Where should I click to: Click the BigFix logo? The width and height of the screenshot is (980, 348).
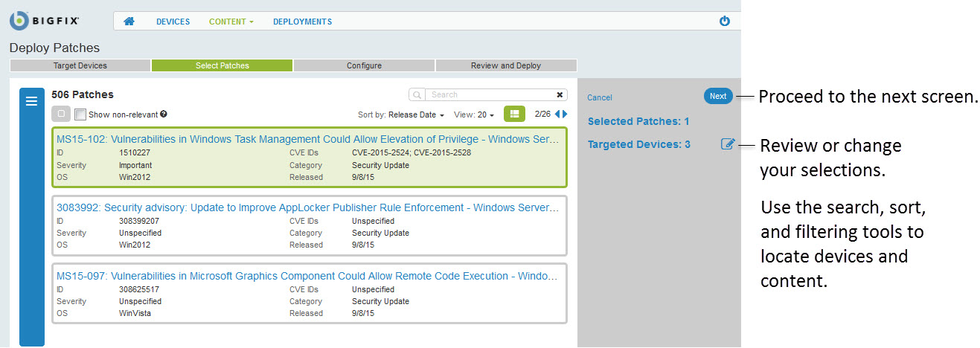tap(44, 21)
